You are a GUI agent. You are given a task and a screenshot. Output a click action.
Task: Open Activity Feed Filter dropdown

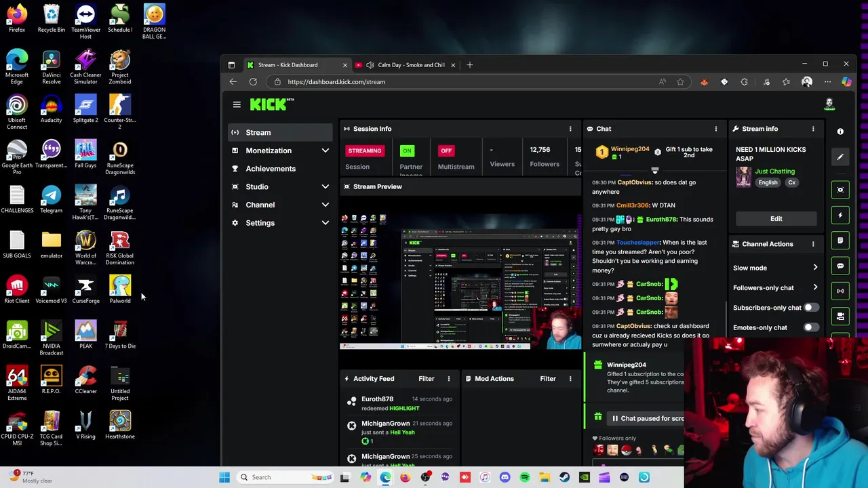[427, 379]
